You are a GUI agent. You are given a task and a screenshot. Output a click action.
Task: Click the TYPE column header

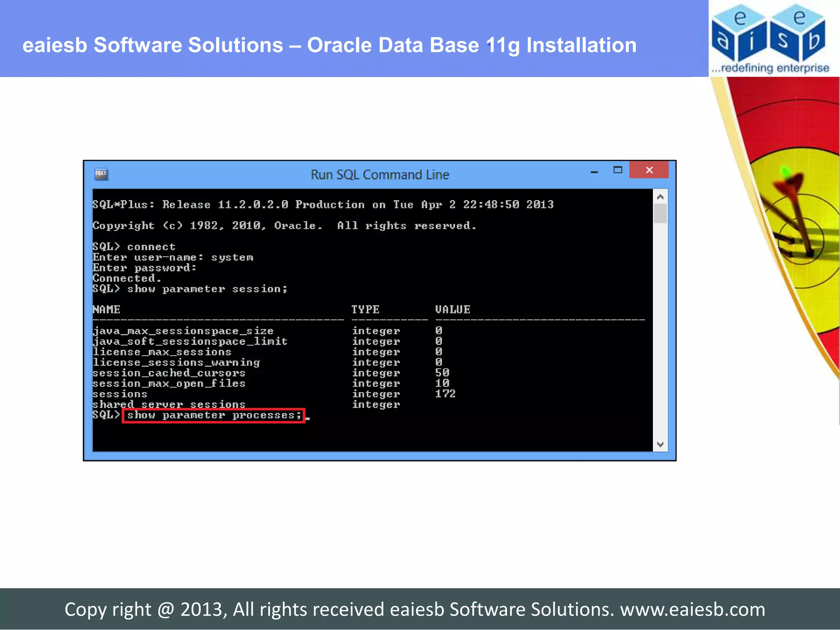coord(365,309)
